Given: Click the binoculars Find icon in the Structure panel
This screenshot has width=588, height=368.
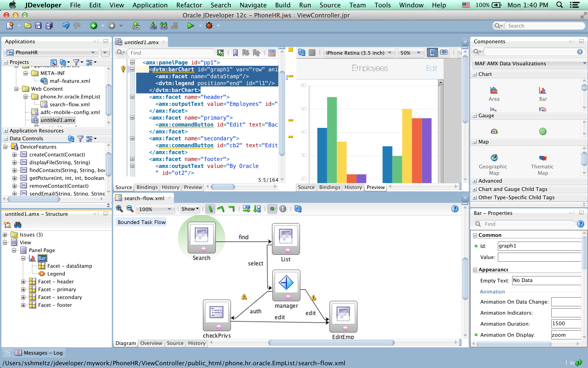Looking at the screenshot, I should [18, 225].
